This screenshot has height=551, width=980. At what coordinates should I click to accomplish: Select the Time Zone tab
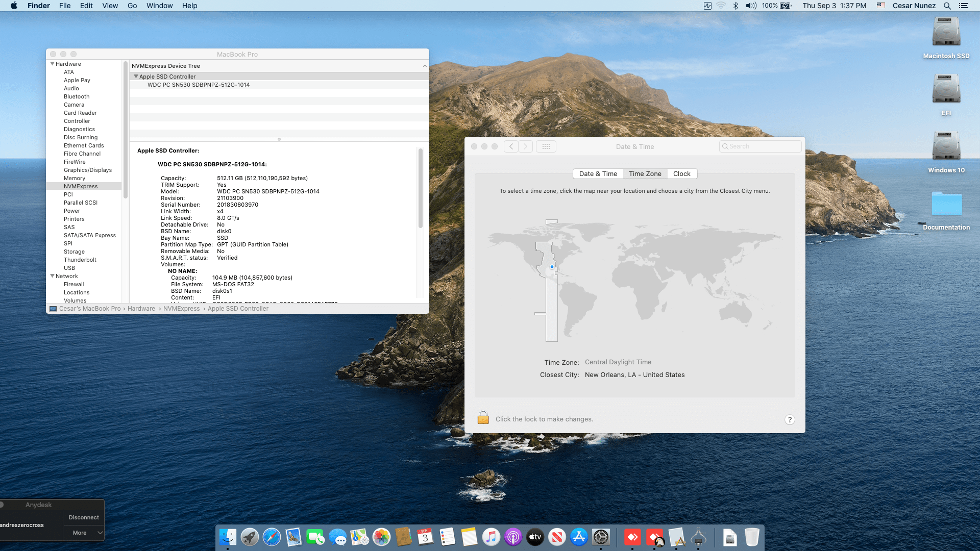[x=645, y=173]
